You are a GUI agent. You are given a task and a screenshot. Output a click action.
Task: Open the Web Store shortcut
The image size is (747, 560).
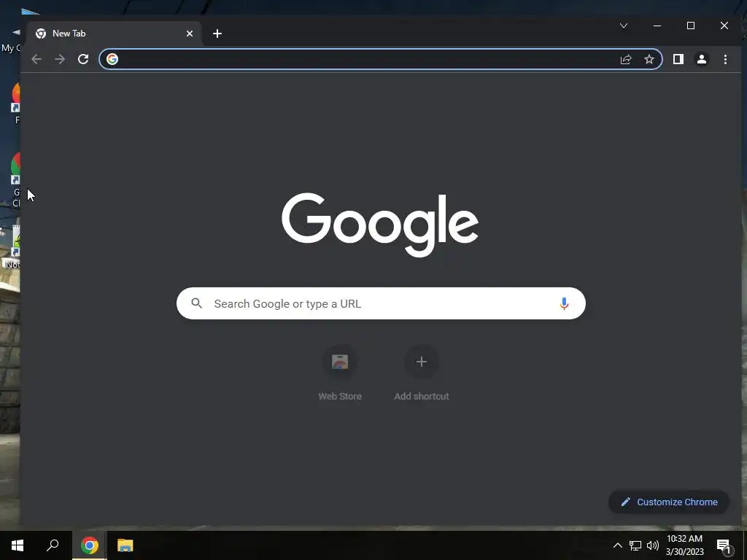pyautogui.click(x=340, y=374)
